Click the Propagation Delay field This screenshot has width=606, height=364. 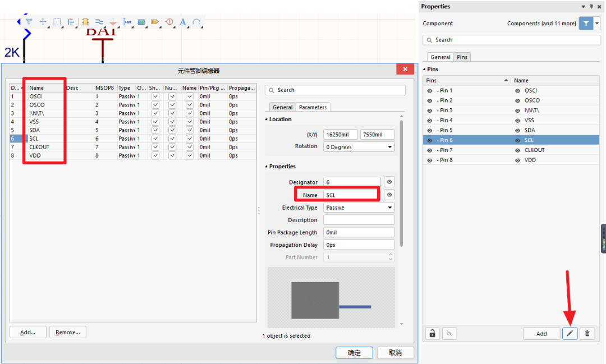click(x=359, y=245)
